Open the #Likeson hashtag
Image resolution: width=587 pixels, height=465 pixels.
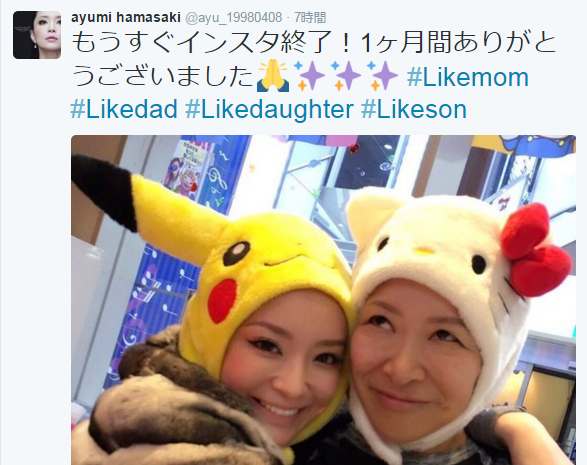click(414, 109)
